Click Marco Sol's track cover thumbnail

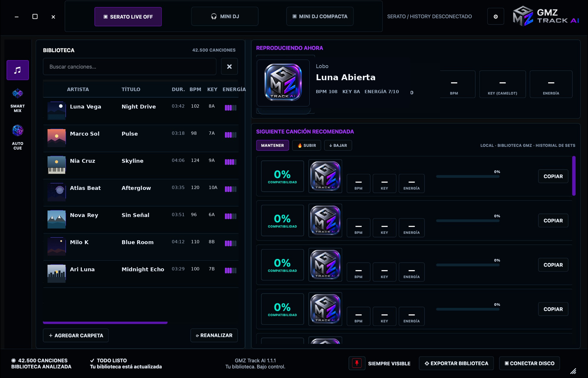[x=56, y=138]
